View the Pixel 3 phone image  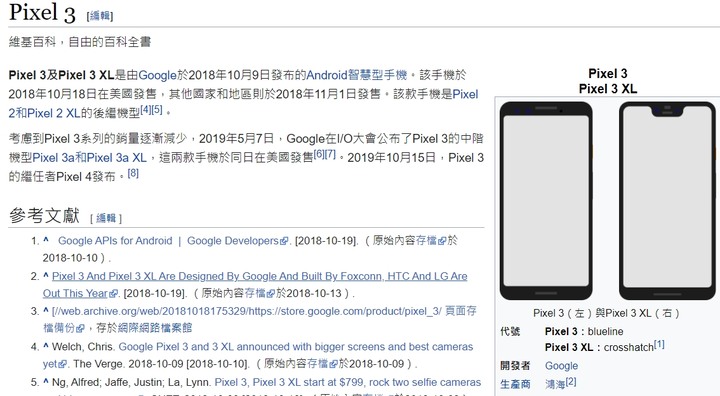(x=546, y=201)
